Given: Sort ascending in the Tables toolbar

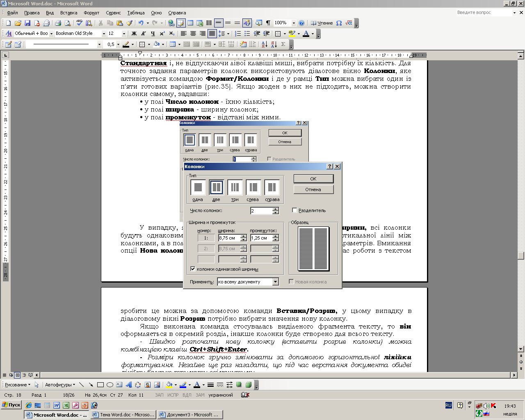Looking at the screenshot, I should pyautogui.click(x=264, y=44).
